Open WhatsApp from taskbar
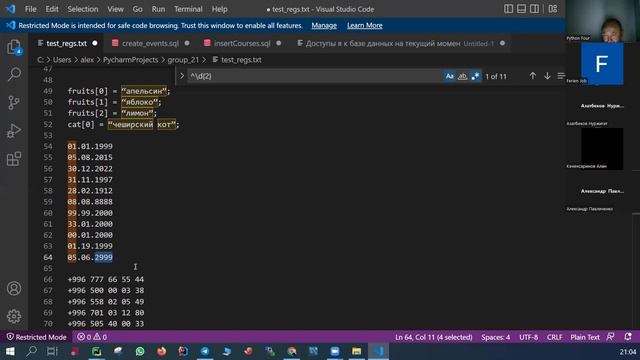The height and width of the screenshot is (360, 640). [x=140, y=351]
